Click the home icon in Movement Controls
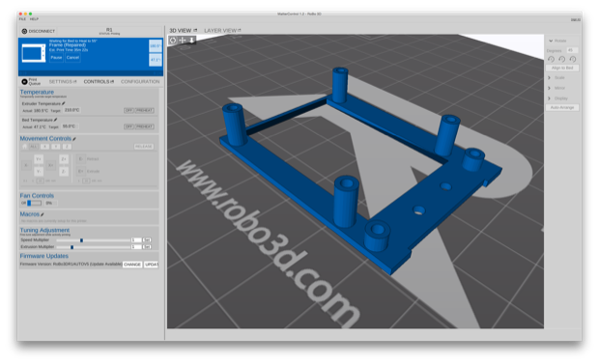Viewport: 599px width, 364px height. click(25, 147)
